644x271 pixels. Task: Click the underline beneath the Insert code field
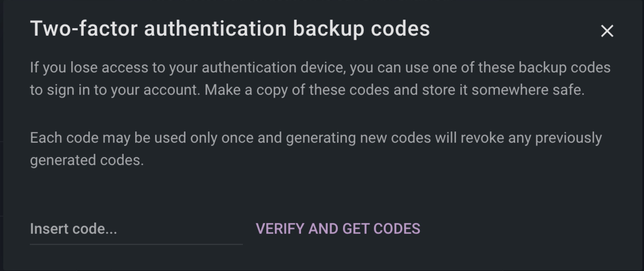(136, 244)
